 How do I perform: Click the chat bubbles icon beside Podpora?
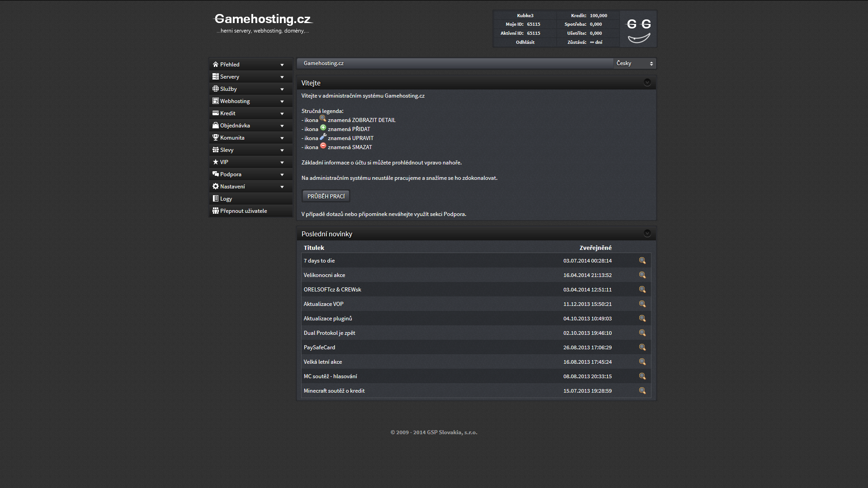[216, 174]
